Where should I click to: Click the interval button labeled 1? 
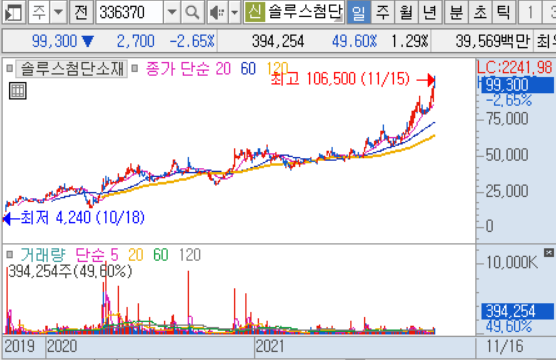click(x=530, y=12)
